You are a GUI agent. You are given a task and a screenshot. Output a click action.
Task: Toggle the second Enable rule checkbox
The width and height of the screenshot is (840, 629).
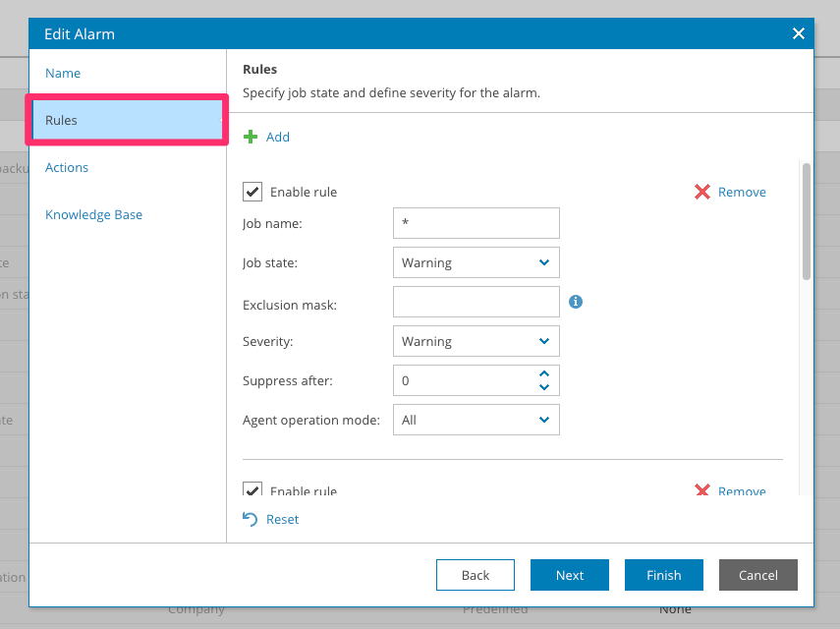coord(252,489)
